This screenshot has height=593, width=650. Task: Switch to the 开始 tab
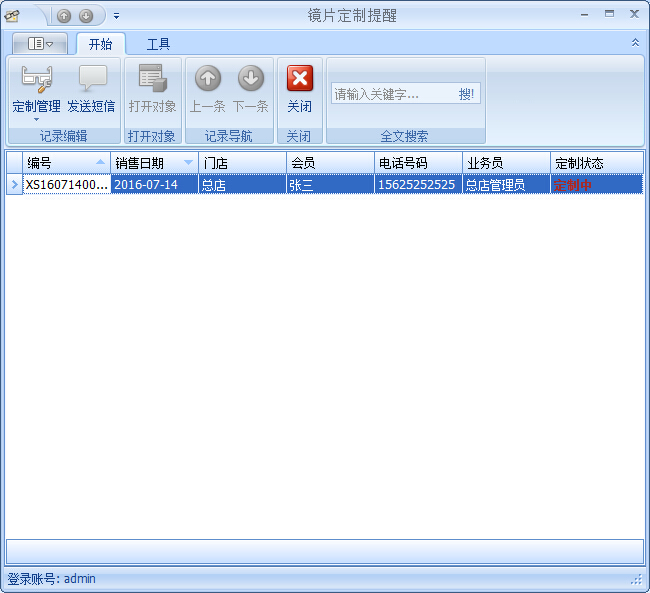[x=100, y=44]
